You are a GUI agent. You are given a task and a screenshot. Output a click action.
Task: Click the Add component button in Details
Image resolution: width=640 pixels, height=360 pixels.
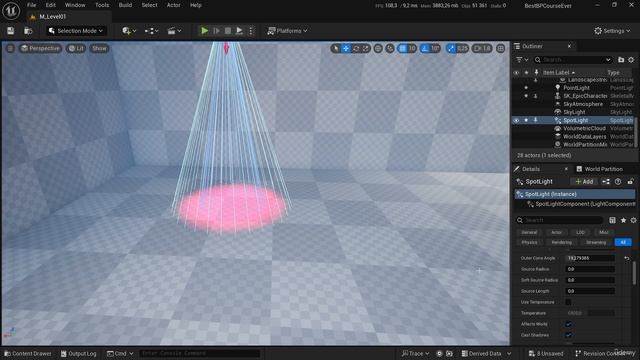tap(584, 182)
